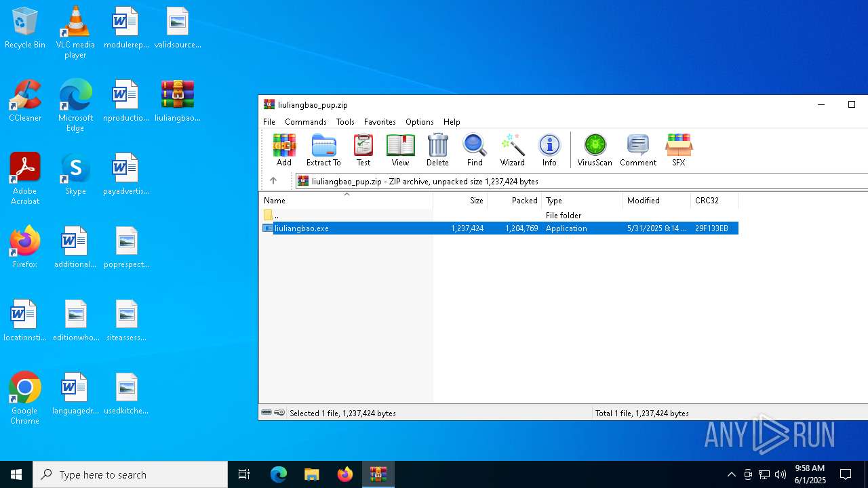
Task: Open the Windows Start menu
Action: tap(16, 474)
